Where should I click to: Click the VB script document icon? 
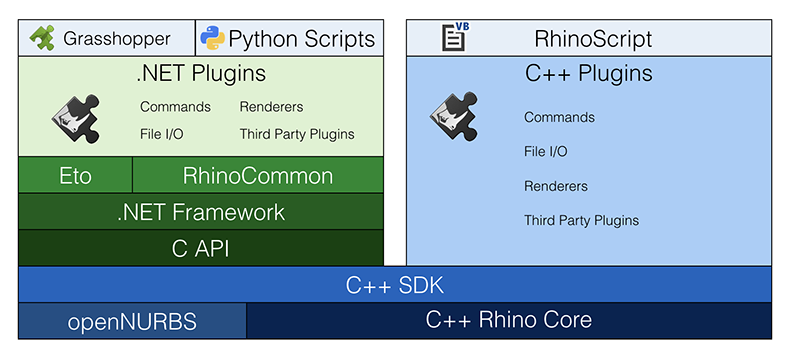[455, 36]
